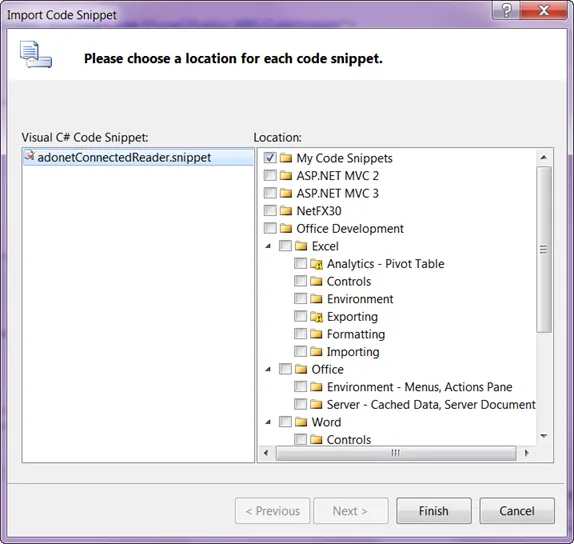Click the folder icon next to ASP.NET MVC 3
The width and height of the screenshot is (574, 544).
click(x=286, y=193)
